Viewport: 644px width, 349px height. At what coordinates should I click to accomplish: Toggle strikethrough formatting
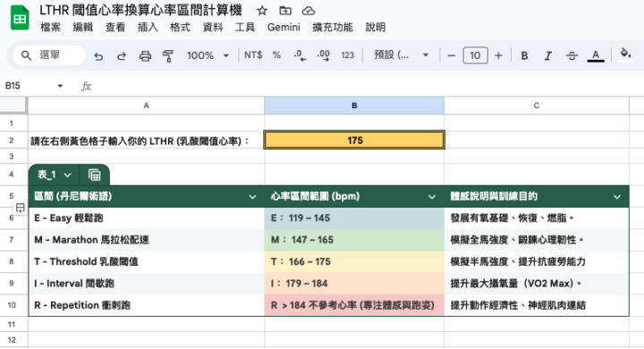click(x=572, y=55)
